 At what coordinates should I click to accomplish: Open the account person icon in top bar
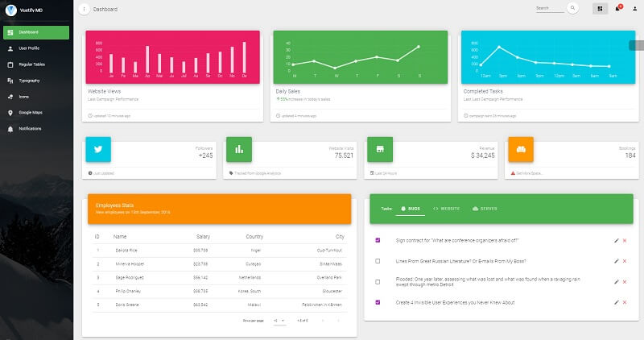(x=634, y=9)
